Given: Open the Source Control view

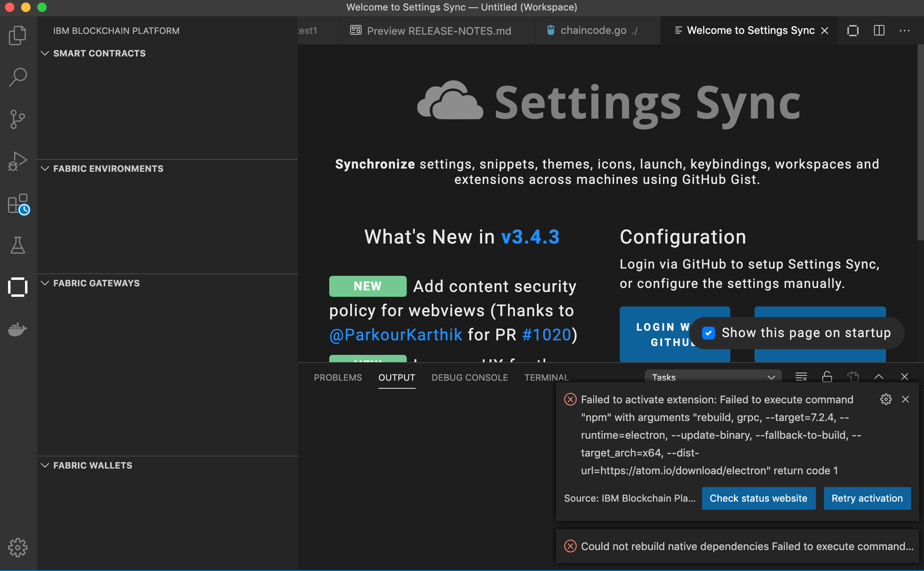Looking at the screenshot, I should (x=17, y=119).
